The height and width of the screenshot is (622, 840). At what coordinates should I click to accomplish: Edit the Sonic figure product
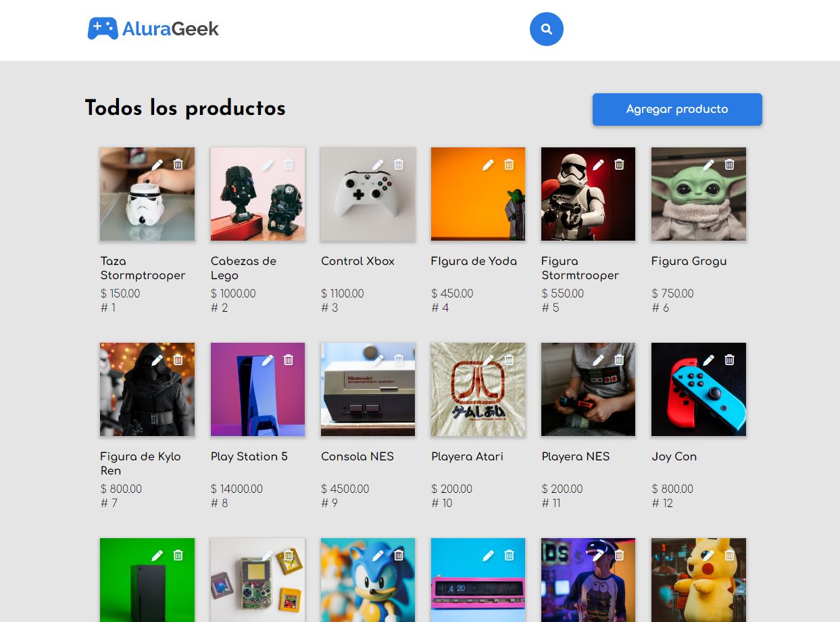coord(377,554)
